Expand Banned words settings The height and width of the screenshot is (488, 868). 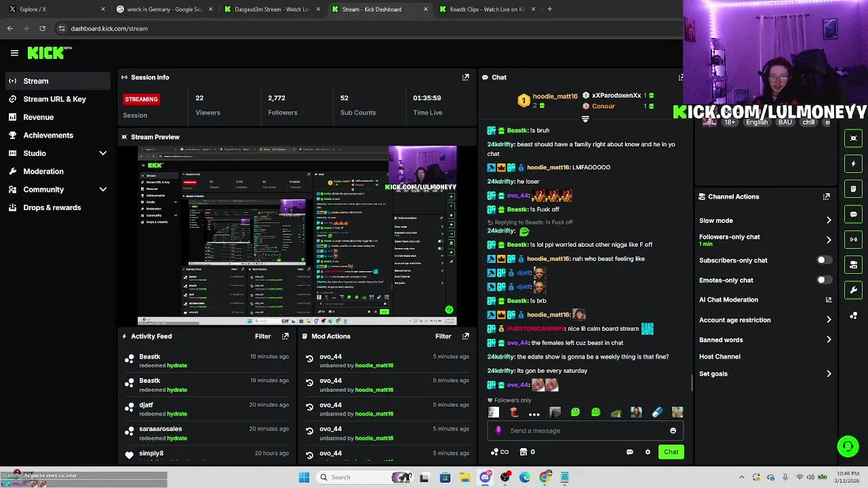829,340
